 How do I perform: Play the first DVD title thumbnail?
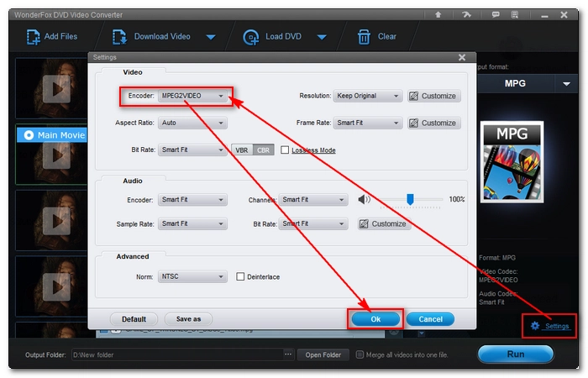pos(56,89)
